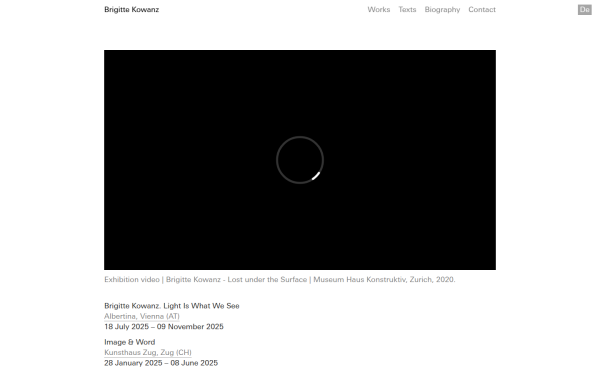Open the Brigitte Kowanz home link

[x=131, y=10]
